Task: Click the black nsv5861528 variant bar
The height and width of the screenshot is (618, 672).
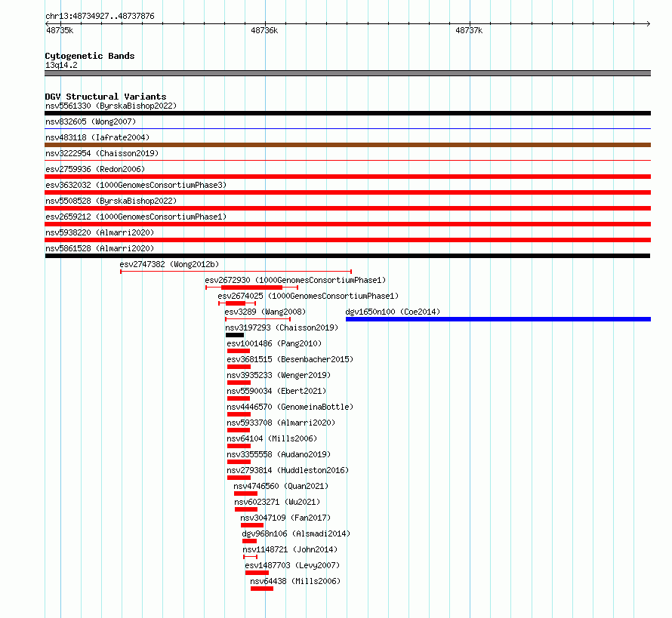Action: (347, 256)
